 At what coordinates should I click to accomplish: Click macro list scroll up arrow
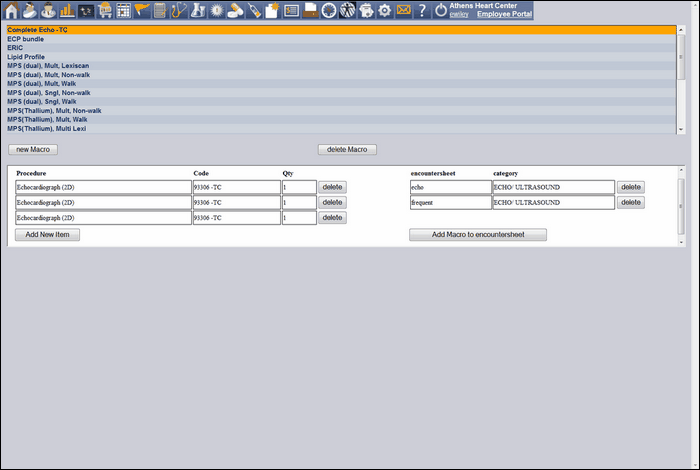[x=681, y=30]
